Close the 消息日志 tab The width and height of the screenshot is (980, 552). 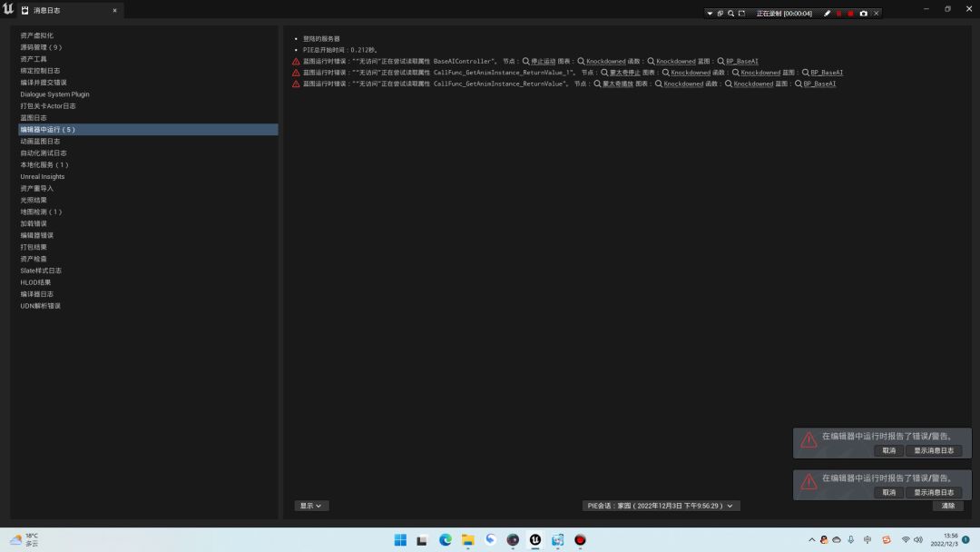point(114,10)
